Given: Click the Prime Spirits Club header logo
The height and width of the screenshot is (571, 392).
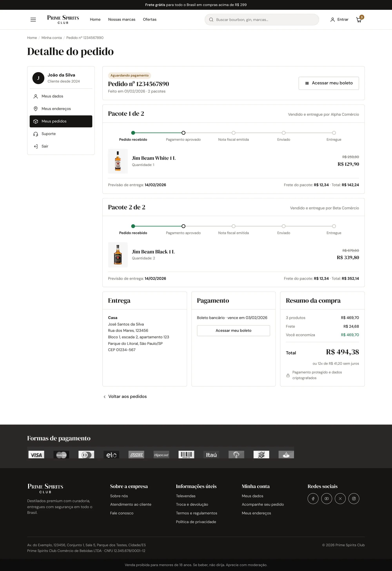Looking at the screenshot, I should click(63, 19).
